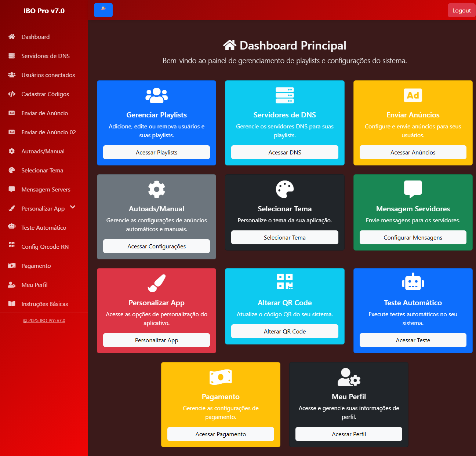Click the robot icon on Teste Automático card
Image resolution: width=476 pixels, height=456 pixels.
413,282
